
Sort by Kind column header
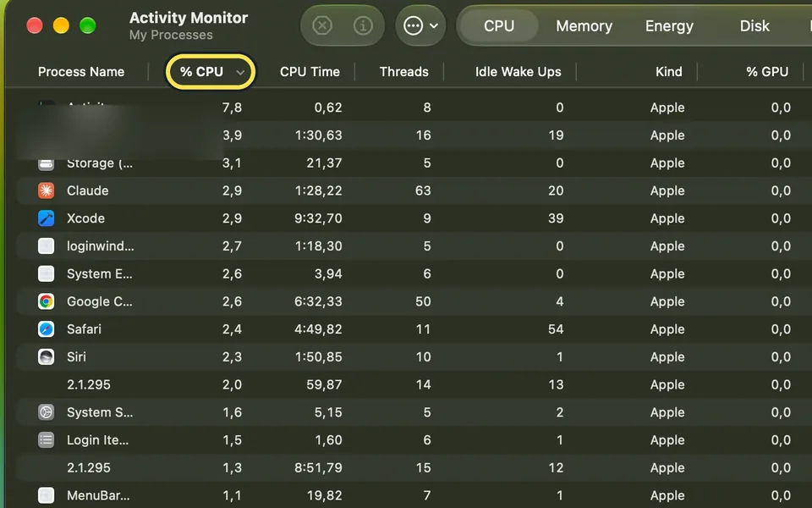point(668,71)
